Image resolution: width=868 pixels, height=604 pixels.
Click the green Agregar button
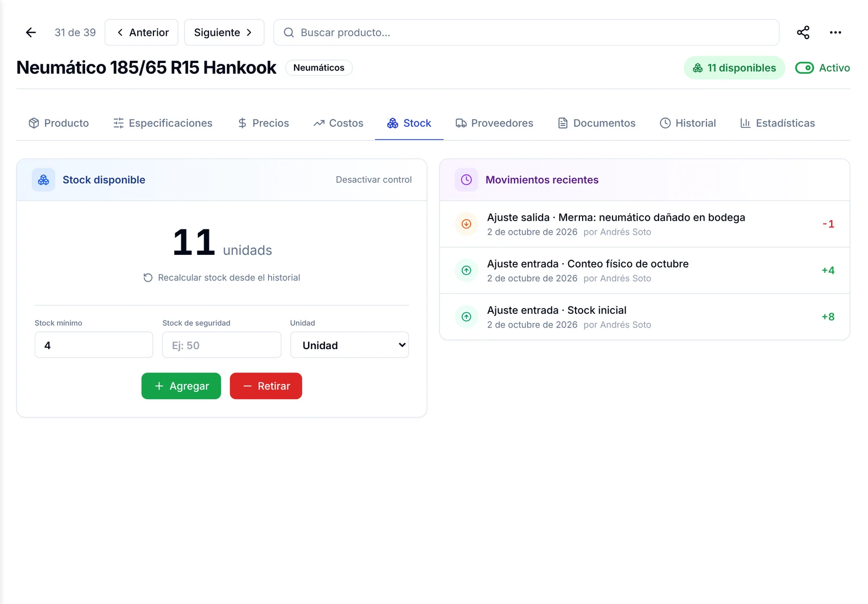point(181,386)
